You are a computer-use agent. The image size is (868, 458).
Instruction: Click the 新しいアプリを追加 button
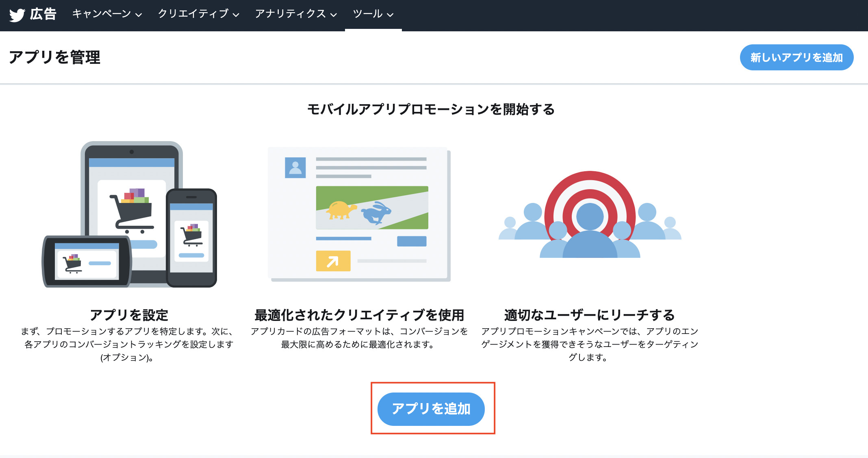[x=796, y=57]
